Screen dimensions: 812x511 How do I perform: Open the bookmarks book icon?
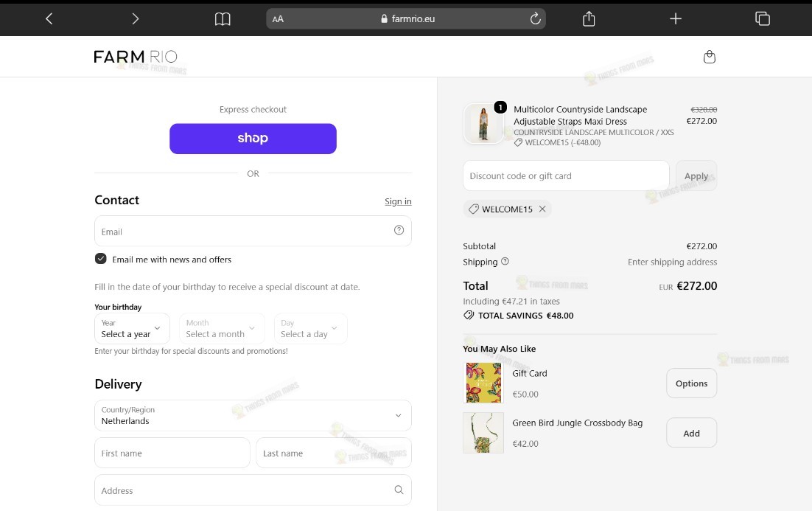point(223,19)
